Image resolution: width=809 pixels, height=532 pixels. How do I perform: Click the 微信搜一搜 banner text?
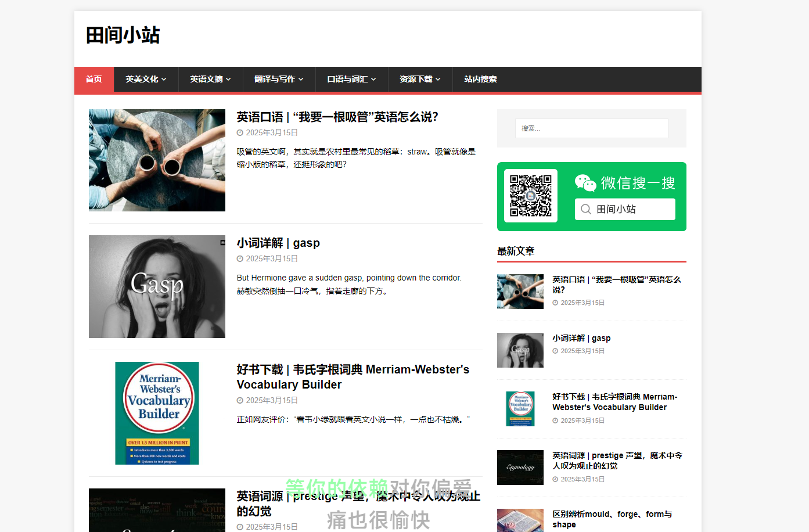638,183
